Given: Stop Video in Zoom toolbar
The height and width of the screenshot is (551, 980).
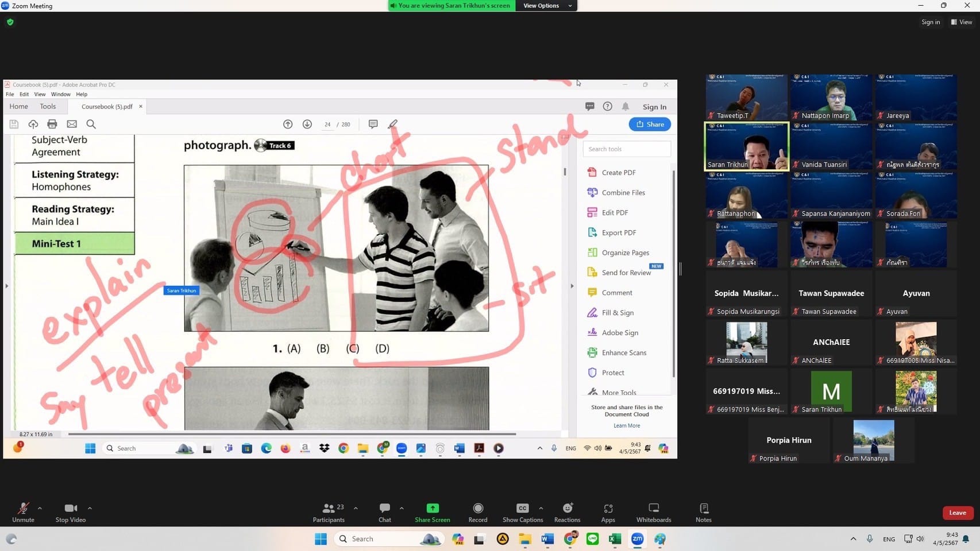Looking at the screenshot, I should pos(71,512).
